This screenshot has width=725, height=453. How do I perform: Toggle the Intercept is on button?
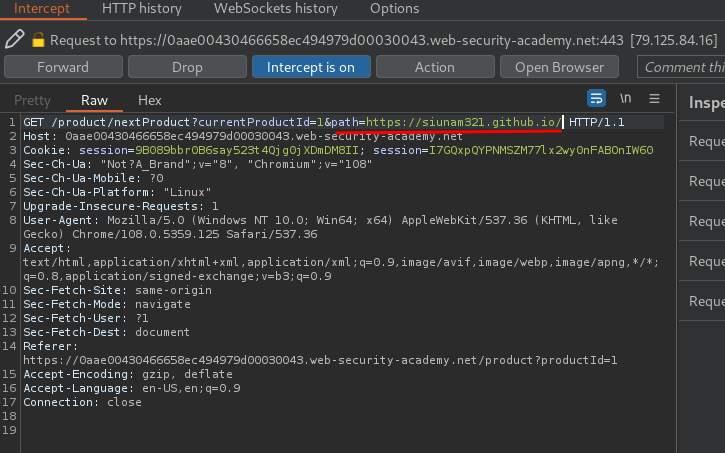tap(311, 67)
